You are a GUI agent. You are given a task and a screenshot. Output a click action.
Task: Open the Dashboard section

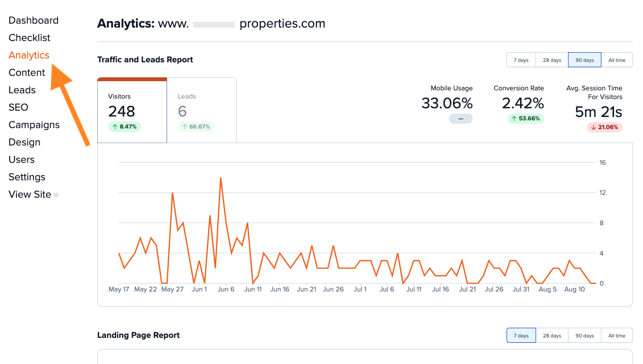click(x=33, y=20)
